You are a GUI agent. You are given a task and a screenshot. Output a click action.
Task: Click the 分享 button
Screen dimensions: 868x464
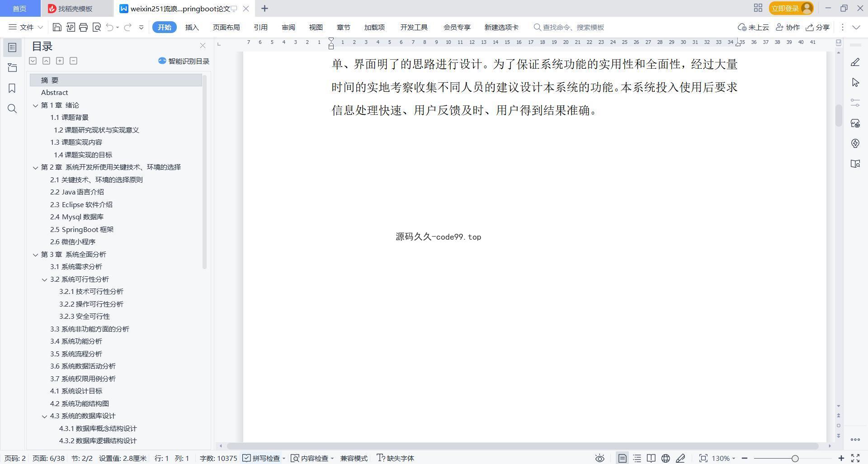click(x=817, y=27)
